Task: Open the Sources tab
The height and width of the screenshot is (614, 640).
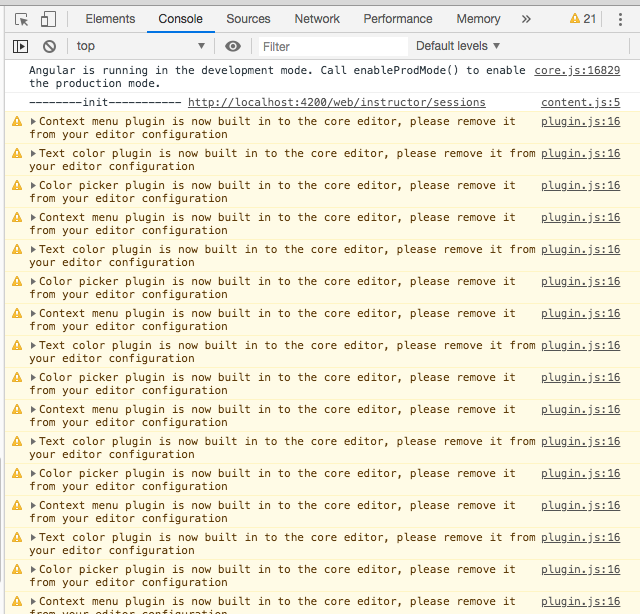Action: point(248,19)
